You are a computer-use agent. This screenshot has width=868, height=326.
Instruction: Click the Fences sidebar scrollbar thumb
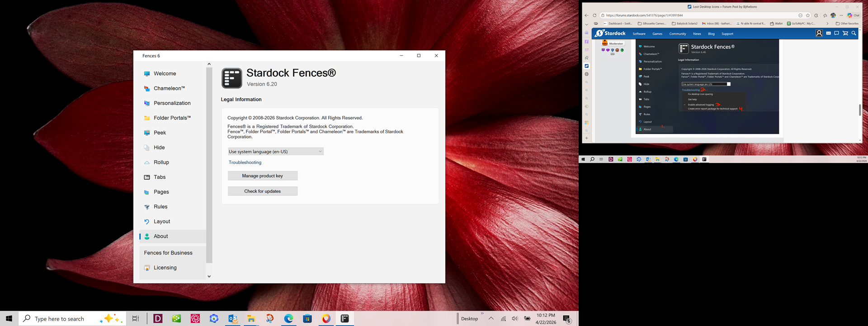[x=209, y=165]
